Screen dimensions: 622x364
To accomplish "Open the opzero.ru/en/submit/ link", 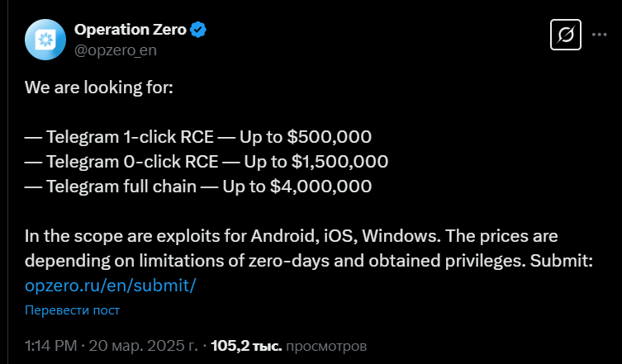I will tap(111, 285).
